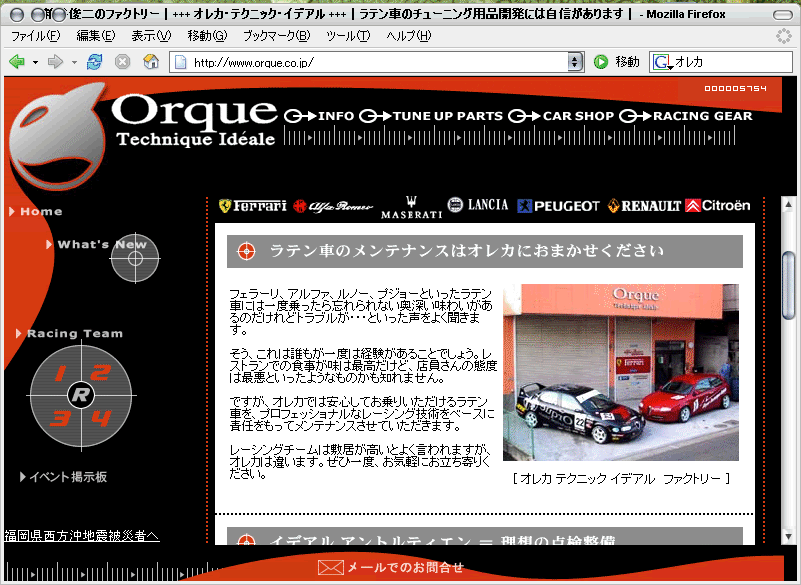Select gear number 3 on shifter
Screen dimensions: 801x585
(60, 418)
